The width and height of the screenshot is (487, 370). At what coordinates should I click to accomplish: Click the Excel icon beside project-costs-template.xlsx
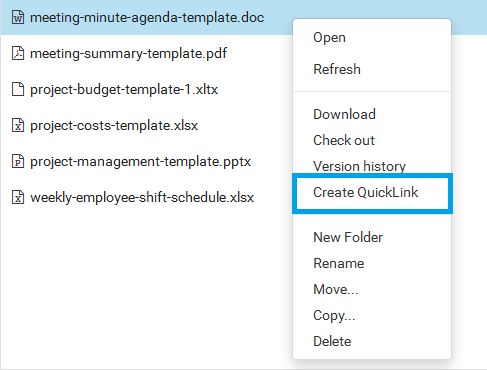click(x=18, y=125)
